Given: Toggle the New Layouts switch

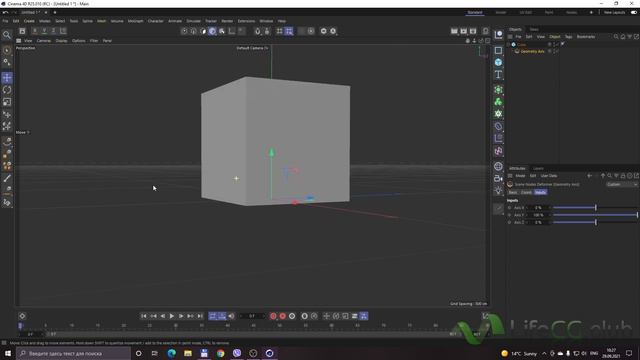Looking at the screenshot, I should tap(634, 13).
